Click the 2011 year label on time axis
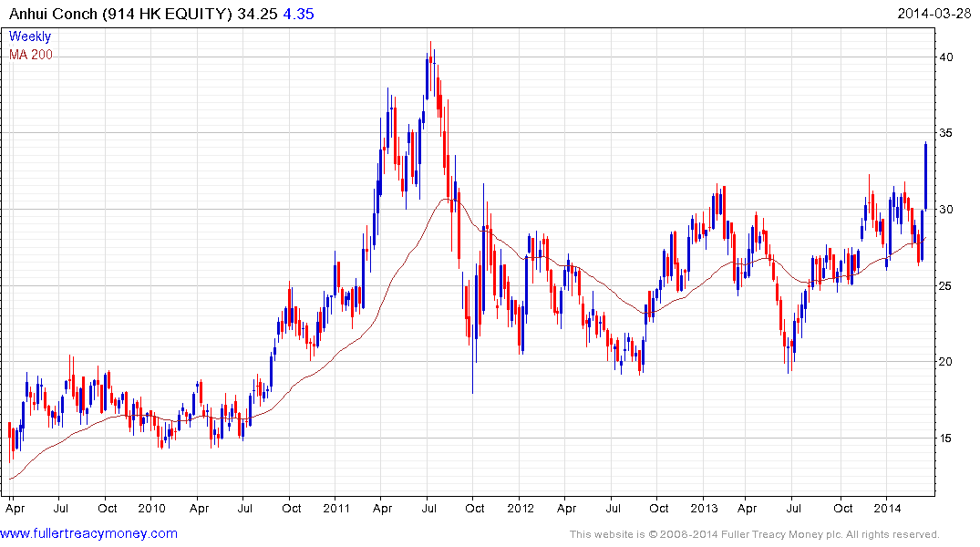The height and width of the screenshot is (547, 980). click(x=336, y=508)
